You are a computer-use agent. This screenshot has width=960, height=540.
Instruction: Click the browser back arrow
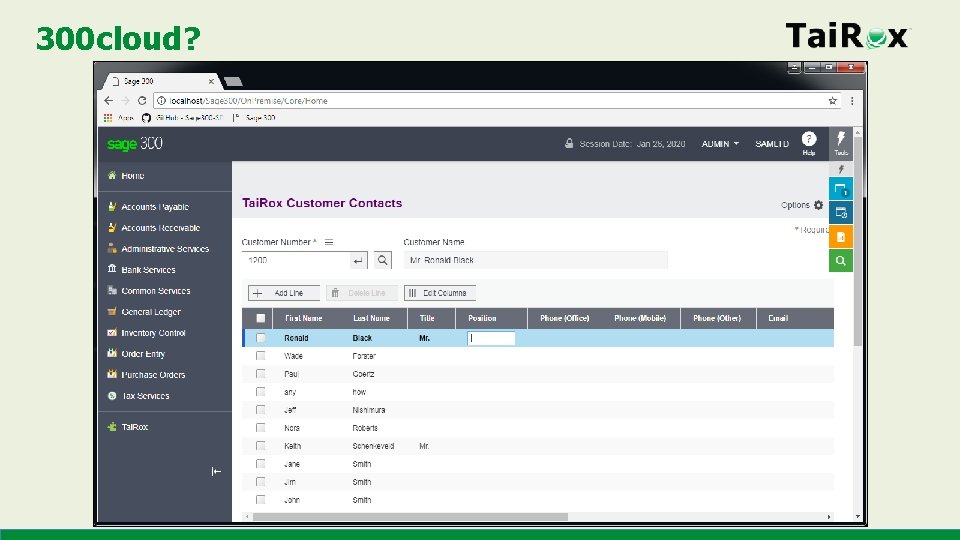coord(108,100)
